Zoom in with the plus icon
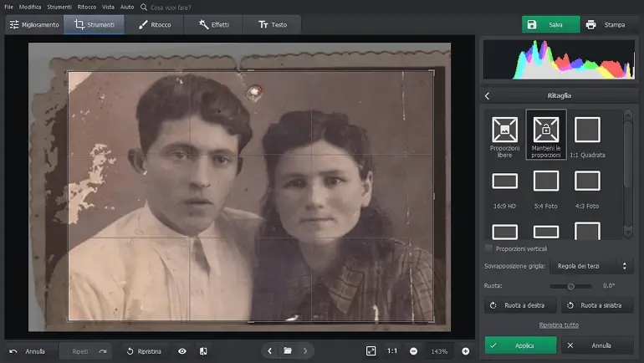 click(465, 351)
